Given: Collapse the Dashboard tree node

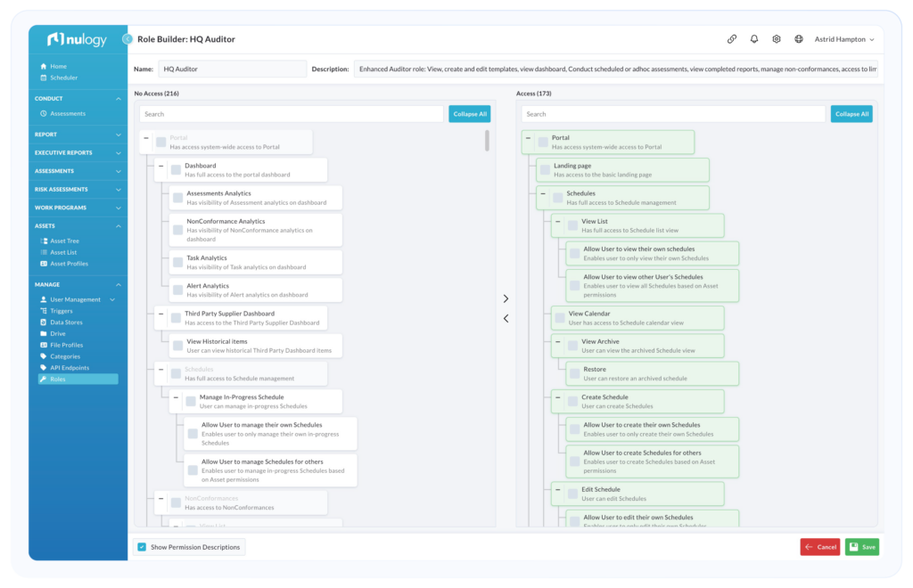Looking at the screenshot, I should pyautogui.click(x=161, y=167).
